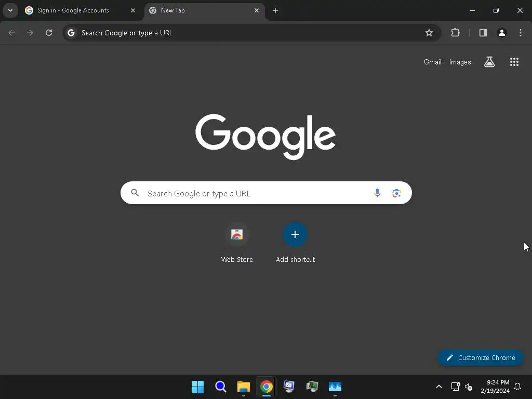
Task: Open the Windows Start menu
Action: [197, 387]
